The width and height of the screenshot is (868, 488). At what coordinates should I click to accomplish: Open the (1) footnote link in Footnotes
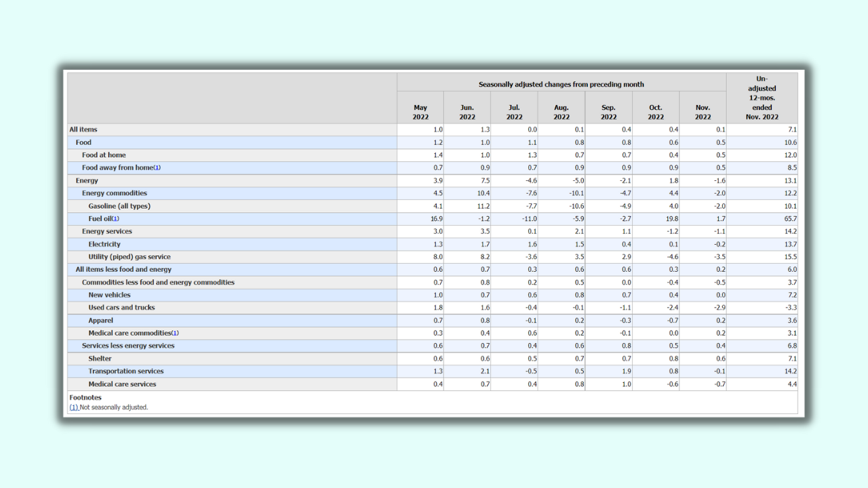tap(74, 407)
